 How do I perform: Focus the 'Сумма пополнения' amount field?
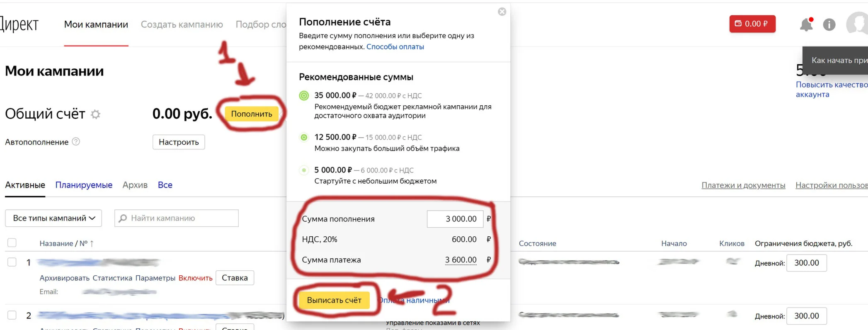click(x=455, y=219)
